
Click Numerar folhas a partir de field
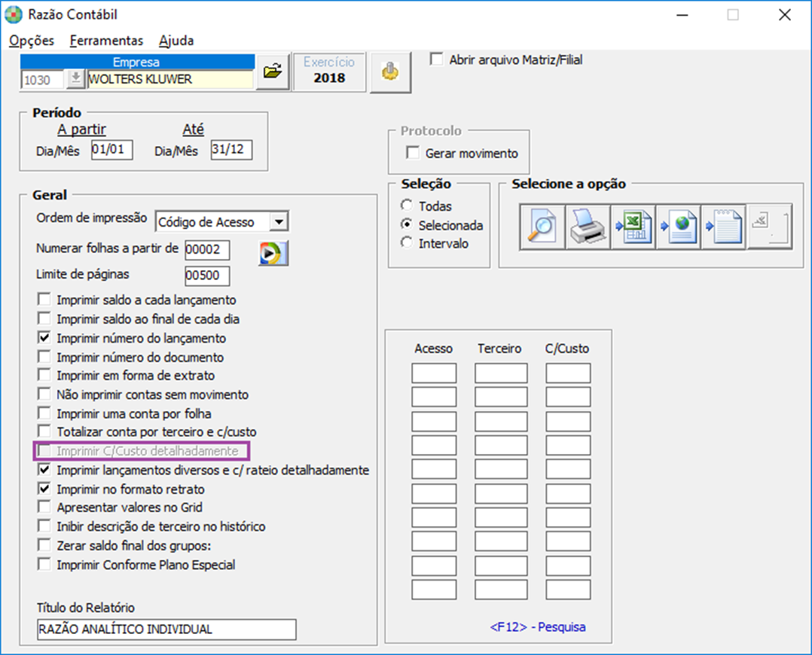(x=207, y=249)
